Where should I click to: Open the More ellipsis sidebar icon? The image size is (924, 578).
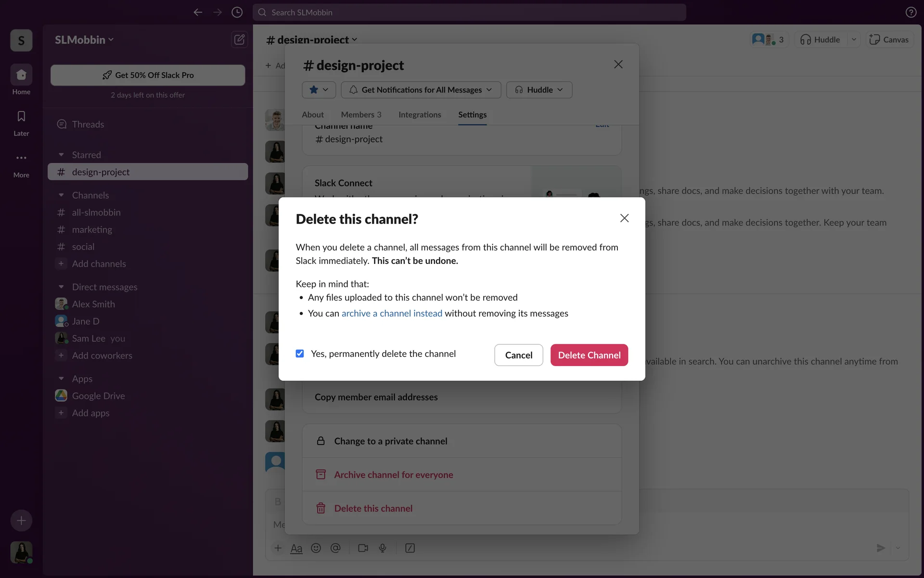pos(21,158)
